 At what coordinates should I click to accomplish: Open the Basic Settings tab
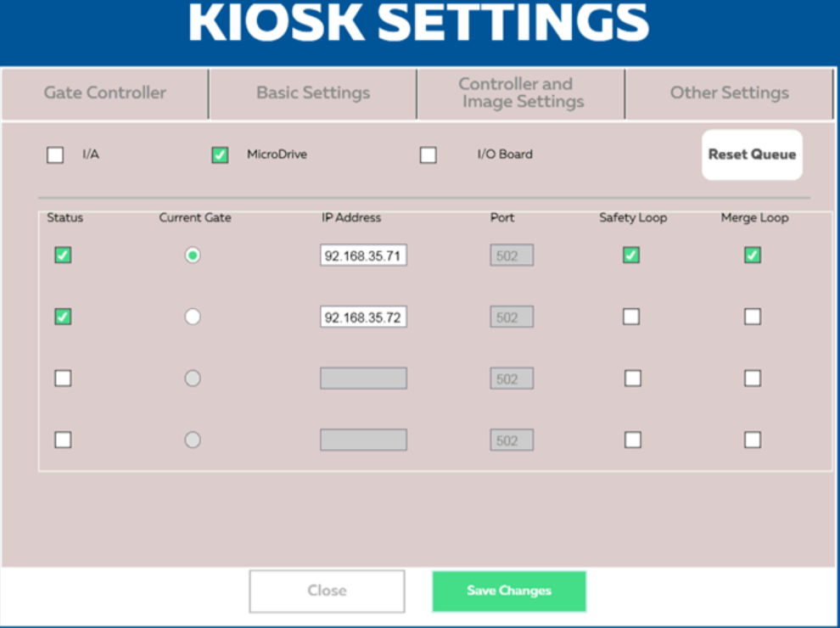coord(313,93)
